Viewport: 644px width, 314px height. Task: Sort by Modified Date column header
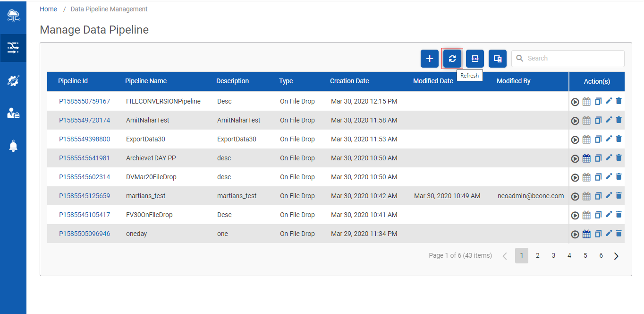[x=433, y=81]
